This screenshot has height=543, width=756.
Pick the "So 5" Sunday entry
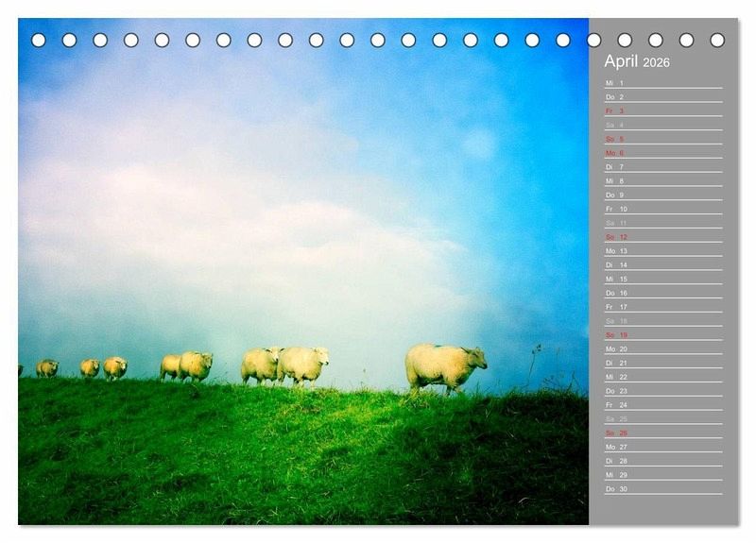point(662,139)
